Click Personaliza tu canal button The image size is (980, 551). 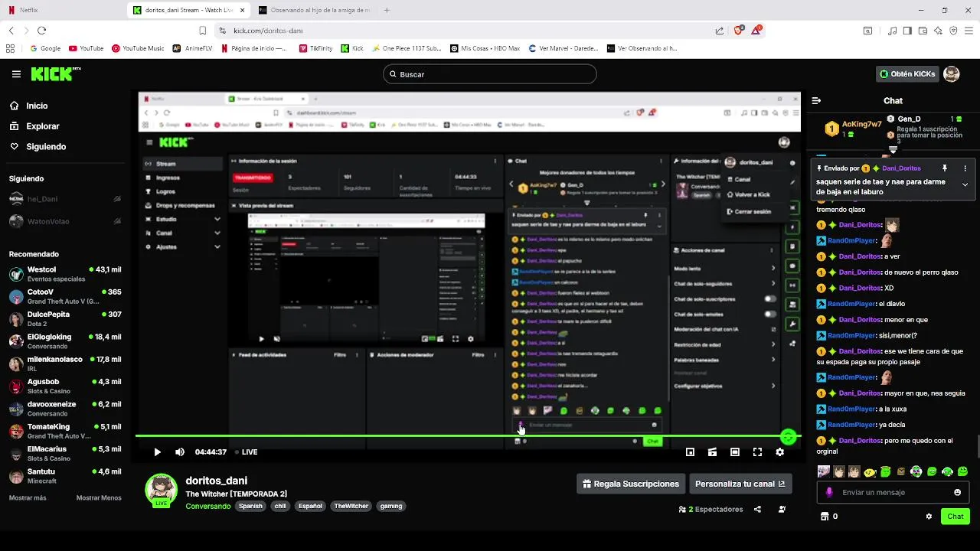(x=740, y=484)
